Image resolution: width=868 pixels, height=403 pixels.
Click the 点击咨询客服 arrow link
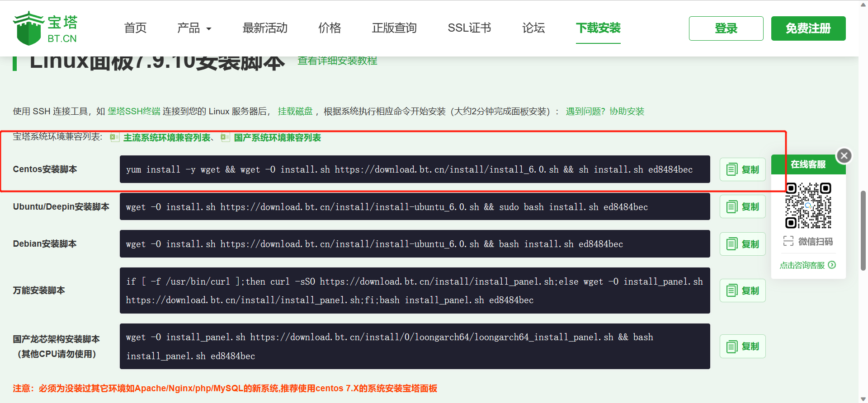[807, 265]
